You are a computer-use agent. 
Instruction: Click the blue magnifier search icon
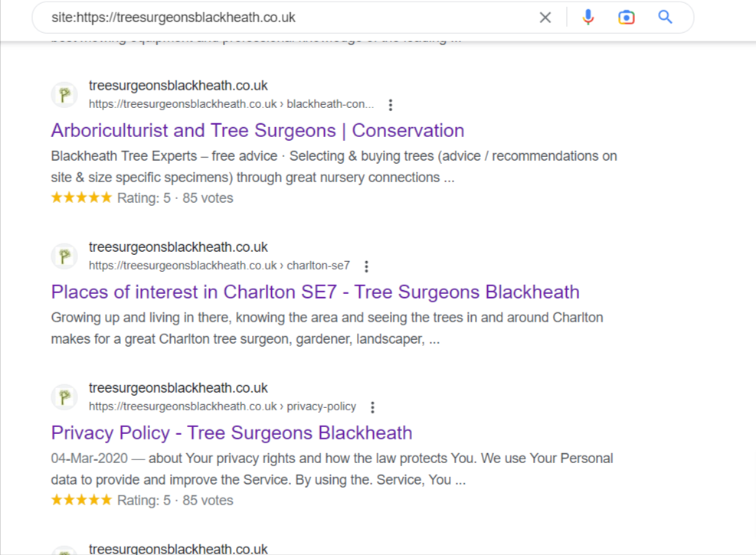click(665, 18)
